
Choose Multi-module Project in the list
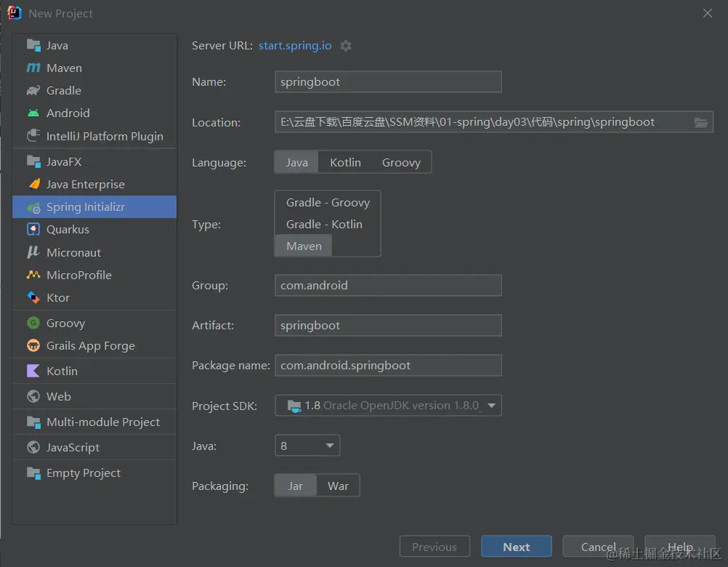tap(94, 422)
